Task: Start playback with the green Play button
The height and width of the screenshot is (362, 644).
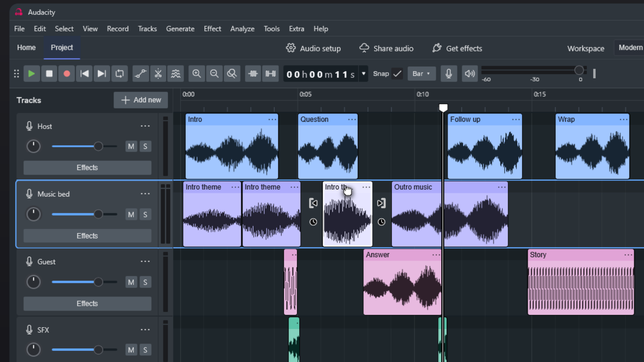Action: 32,74
